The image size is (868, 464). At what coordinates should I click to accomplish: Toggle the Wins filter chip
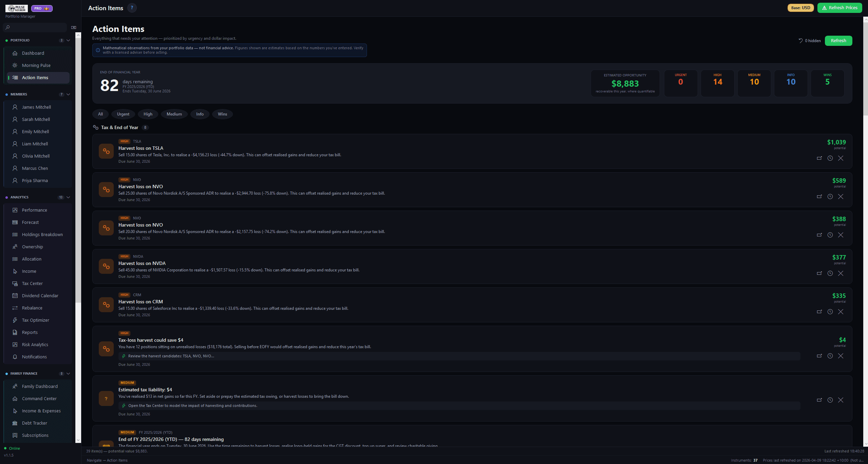click(222, 114)
